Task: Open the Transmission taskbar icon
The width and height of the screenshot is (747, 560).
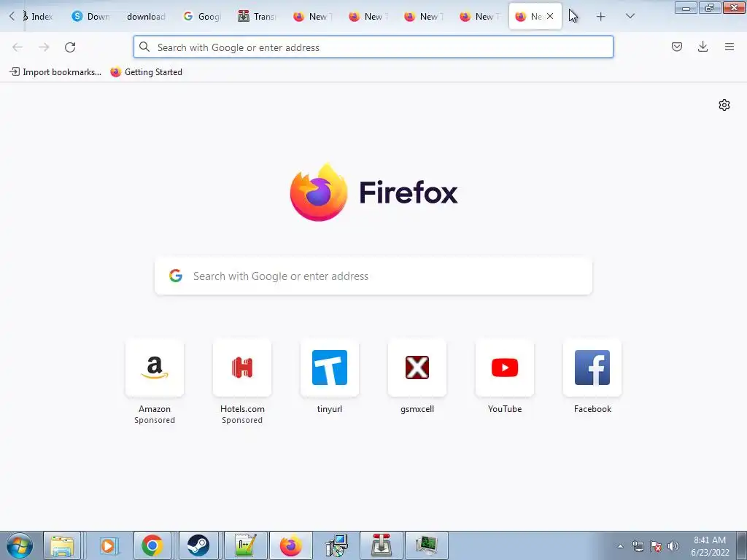Action: click(381, 545)
